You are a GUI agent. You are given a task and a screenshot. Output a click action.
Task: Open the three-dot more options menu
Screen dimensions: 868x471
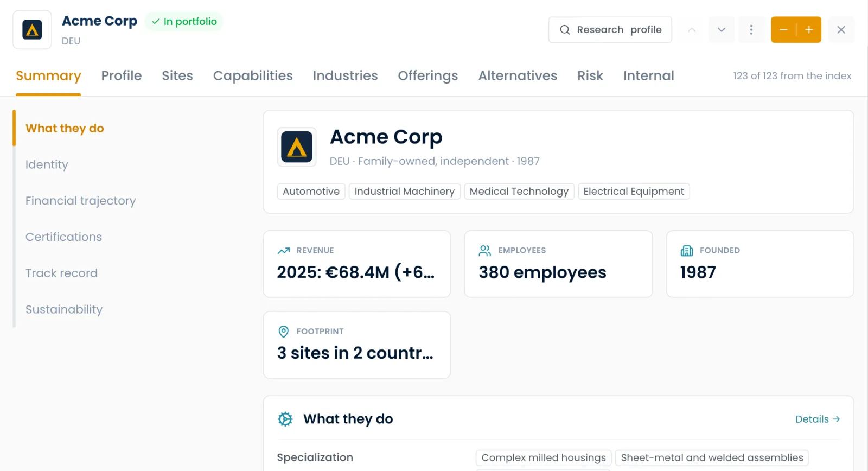click(751, 30)
